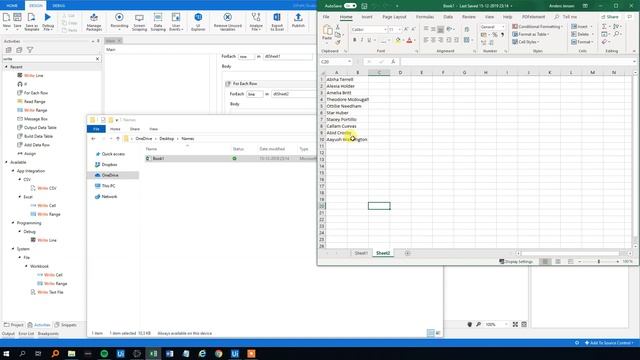The image size is (640, 360).
Task: Select Write Text File activity
Action: click(x=47, y=292)
